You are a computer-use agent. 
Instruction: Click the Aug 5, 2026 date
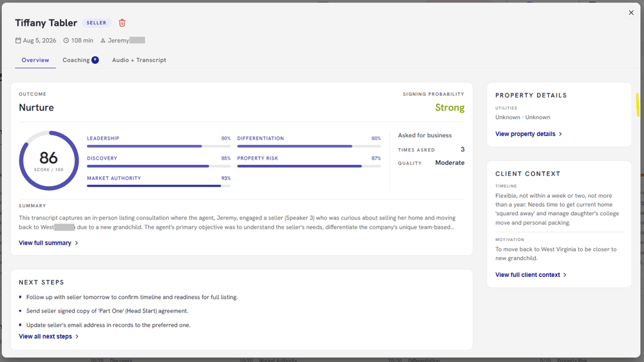click(39, 41)
